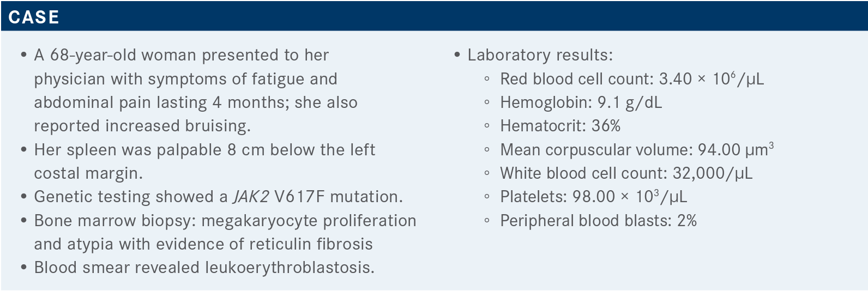This screenshot has height=291, width=868.
Task: Click the reported increased bruising text
Action: tap(142, 126)
